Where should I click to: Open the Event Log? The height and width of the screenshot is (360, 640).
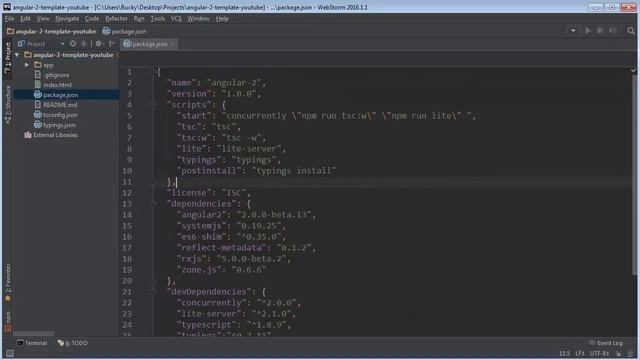tap(606, 343)
